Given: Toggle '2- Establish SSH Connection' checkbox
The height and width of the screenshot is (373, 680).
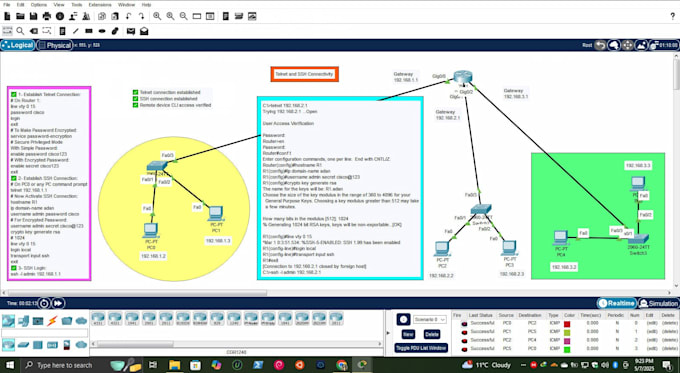Looking at the screenshot, I should (14, 178).
